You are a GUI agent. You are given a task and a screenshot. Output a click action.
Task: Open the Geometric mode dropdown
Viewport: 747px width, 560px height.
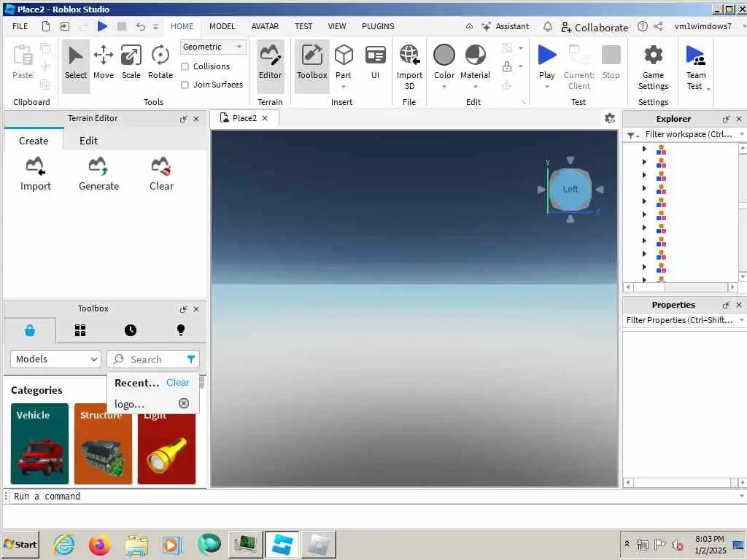pyautogui.click(x=213, y=47)
